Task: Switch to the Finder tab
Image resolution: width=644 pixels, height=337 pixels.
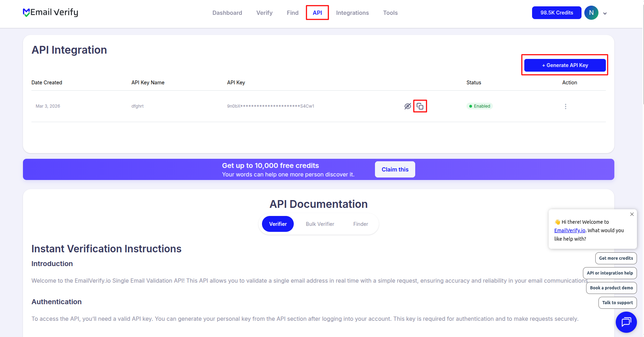Action: pos(360,224)
